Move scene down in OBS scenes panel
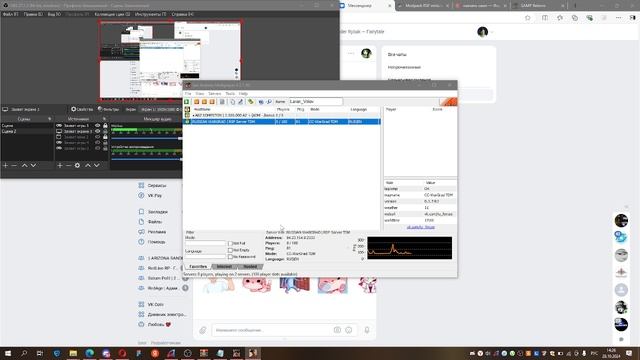Viewport: 640px width, 360px height. [x=33, y=165]
